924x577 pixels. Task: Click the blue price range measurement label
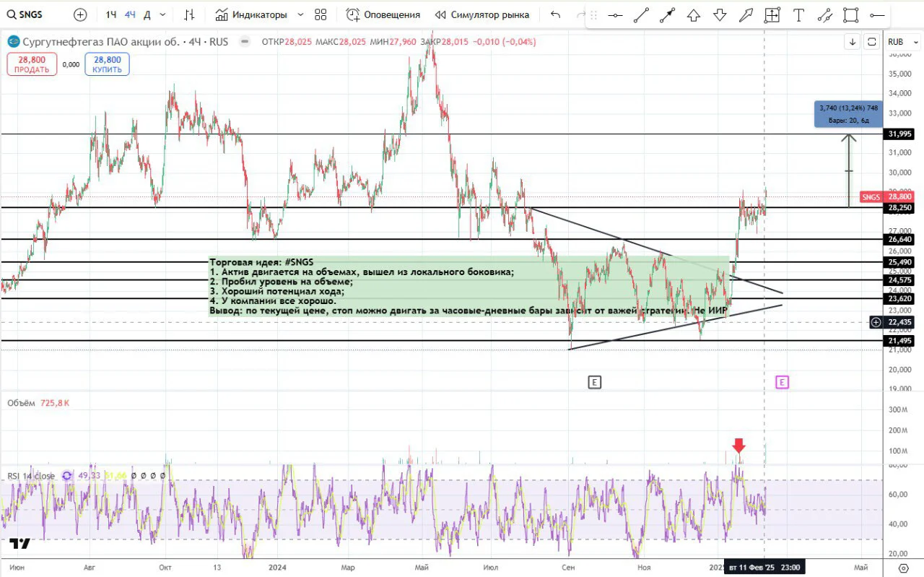coord(849,115)
